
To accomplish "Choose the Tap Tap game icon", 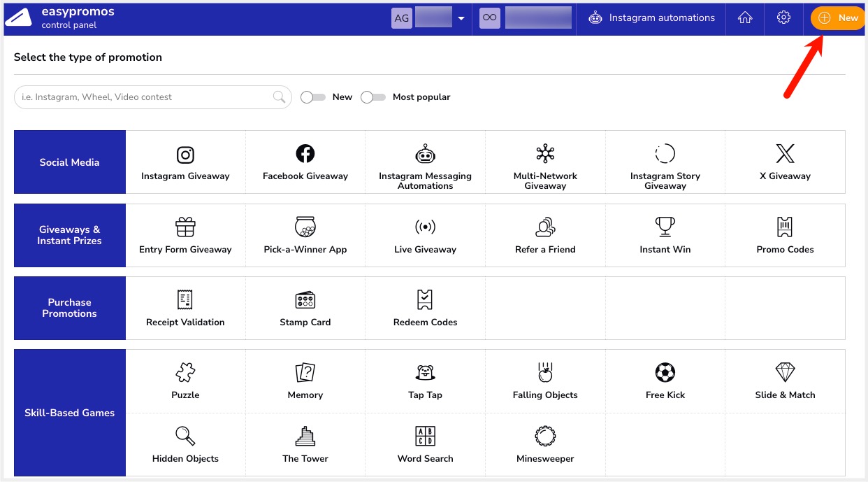I will click(x=425, y=372).
